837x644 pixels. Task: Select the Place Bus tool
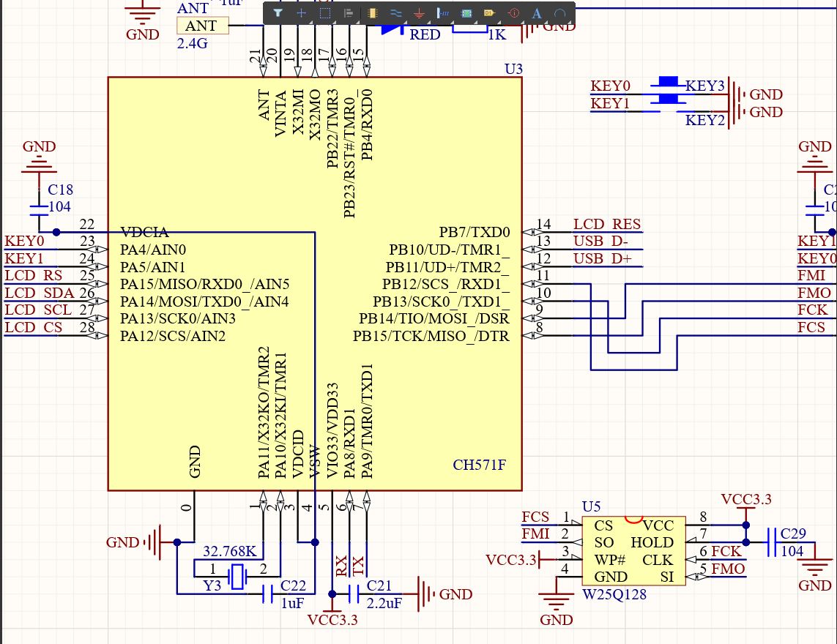tap(442, 13)
